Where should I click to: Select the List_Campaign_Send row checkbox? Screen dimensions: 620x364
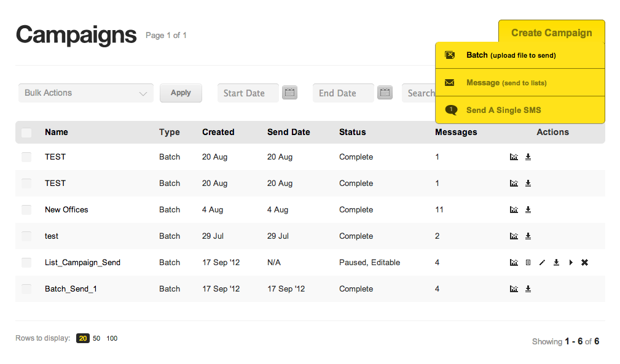[26, 263]
